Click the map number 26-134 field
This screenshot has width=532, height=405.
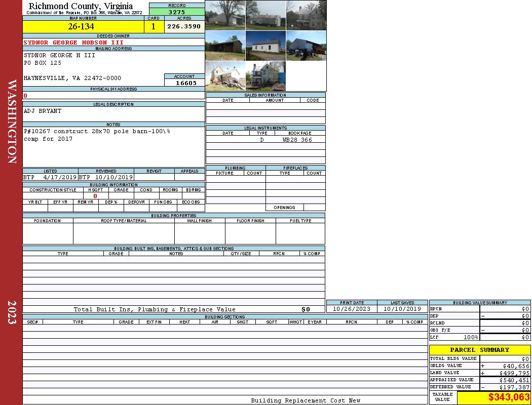tap(82, 27)
